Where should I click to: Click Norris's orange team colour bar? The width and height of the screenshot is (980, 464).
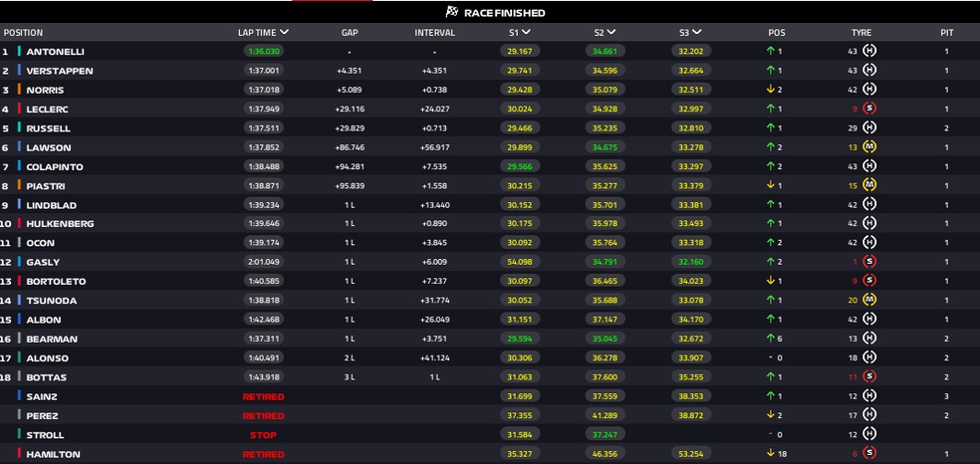click(x=19, y=90)
